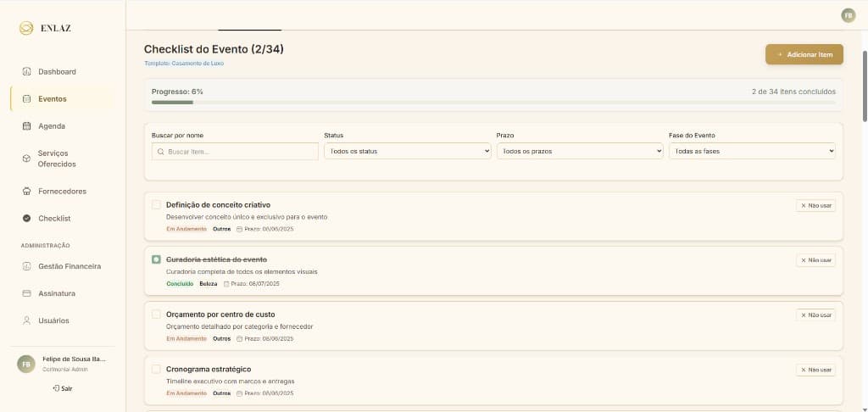Open Usuários in the administration menu
The height and width of the screenshot is (412, 868).
tap(53, 320)
